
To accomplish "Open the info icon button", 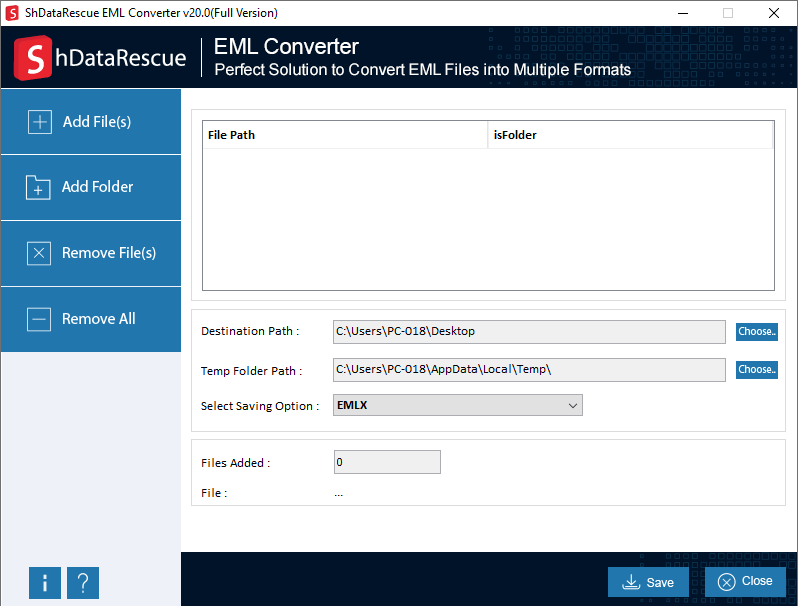I will (45, 582).
